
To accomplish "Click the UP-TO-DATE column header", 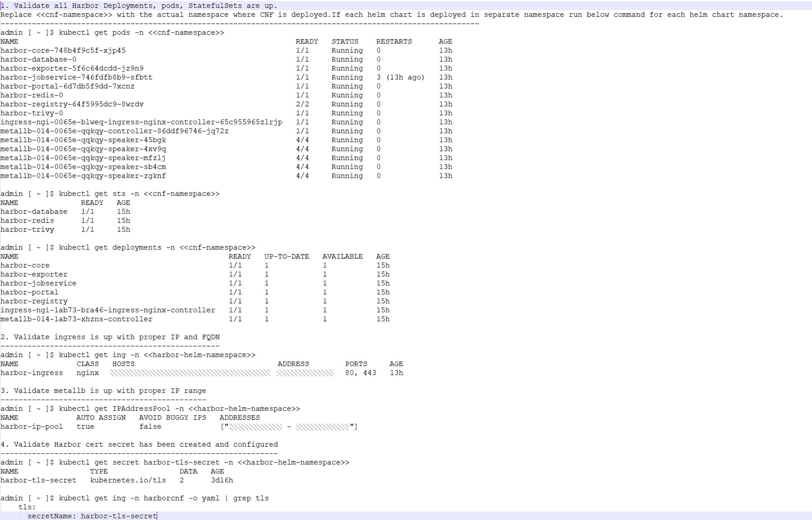I will pyautogui.click(x=286, y=256).
